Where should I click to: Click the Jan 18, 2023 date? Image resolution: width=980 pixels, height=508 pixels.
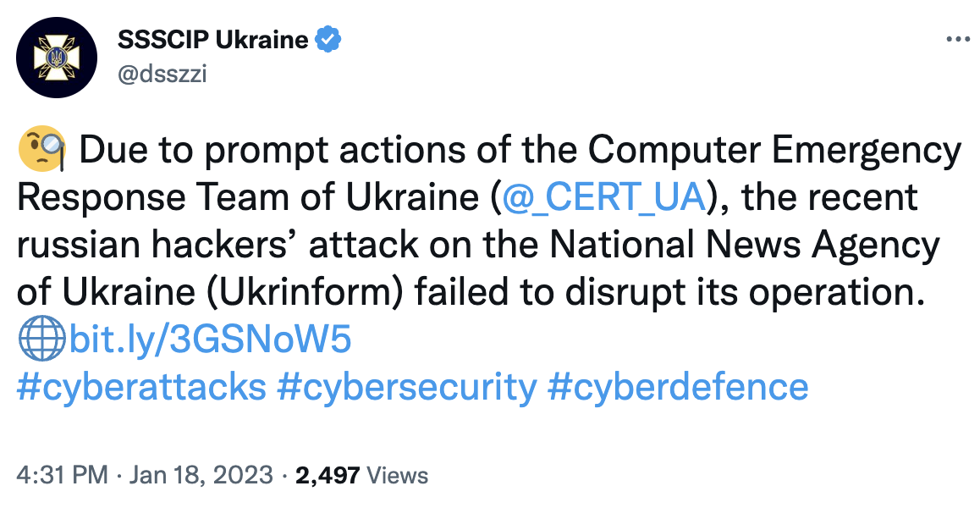coord(201,475)
